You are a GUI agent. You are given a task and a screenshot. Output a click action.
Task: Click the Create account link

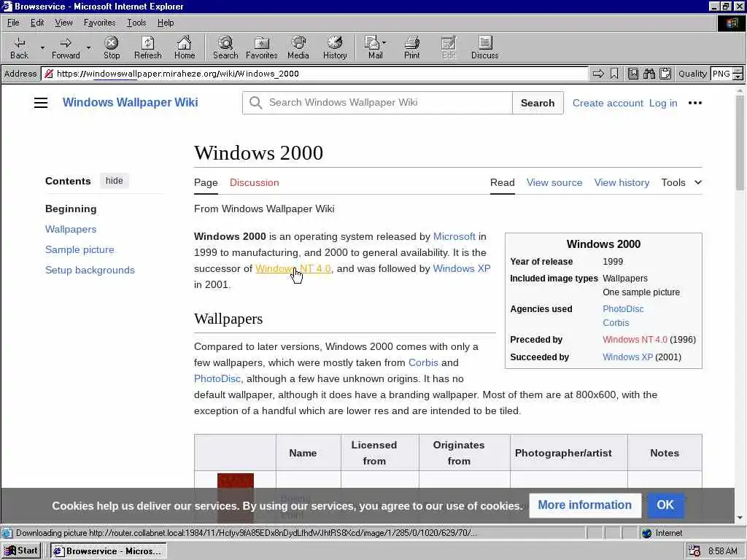608,103
